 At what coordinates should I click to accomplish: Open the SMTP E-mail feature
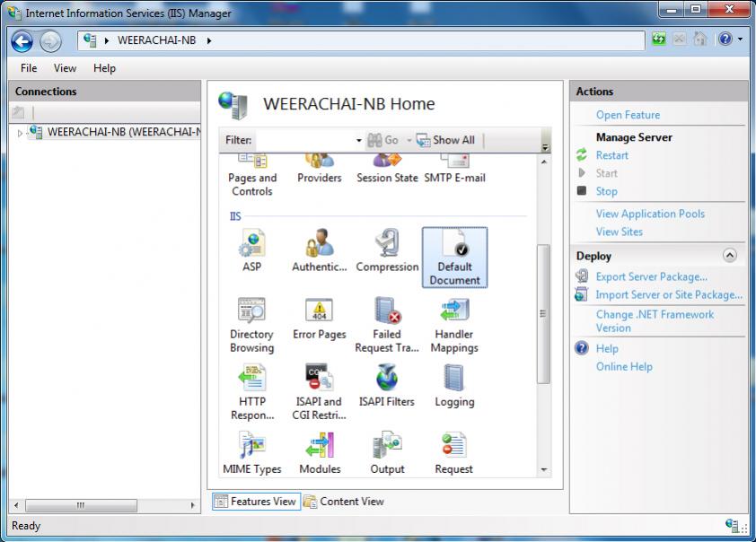[454, 170]
